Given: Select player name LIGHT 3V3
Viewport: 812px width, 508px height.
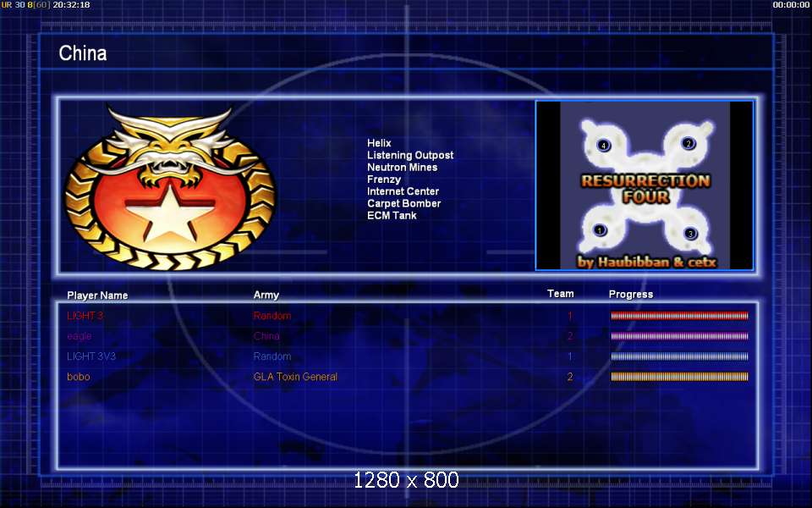Looking at the screenshot, I should click(x=91, y=356).
